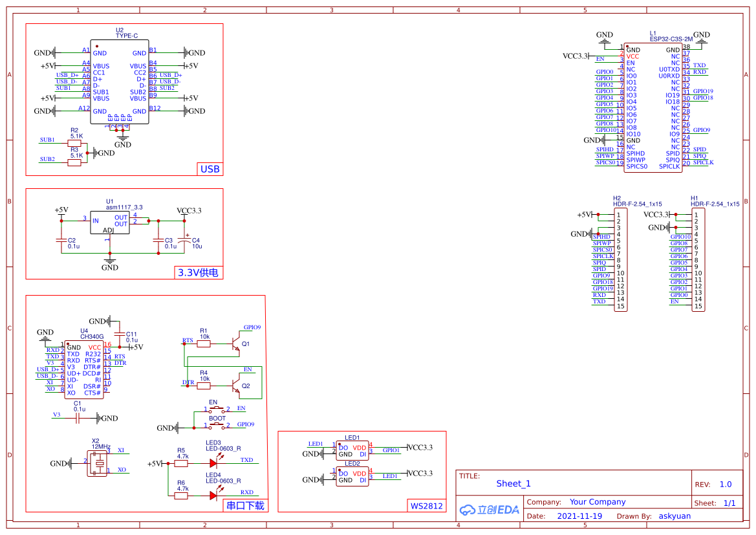Click the C2 0.1u capacitor
Image resolution: width=756 pixels, height=535 pixels.
61,240
